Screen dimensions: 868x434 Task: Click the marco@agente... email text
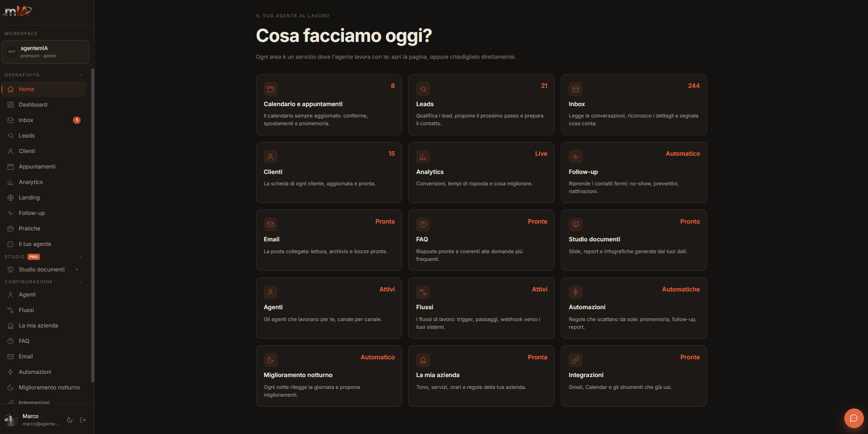pos(41,424)
